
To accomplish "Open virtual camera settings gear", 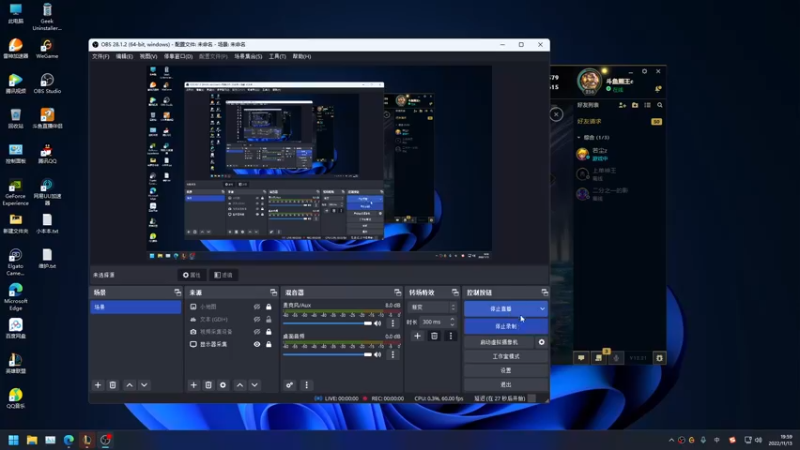I will pos(541,342).
